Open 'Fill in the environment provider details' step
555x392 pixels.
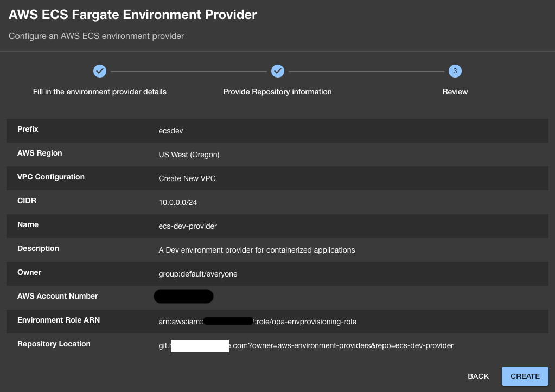pos(100,92)
